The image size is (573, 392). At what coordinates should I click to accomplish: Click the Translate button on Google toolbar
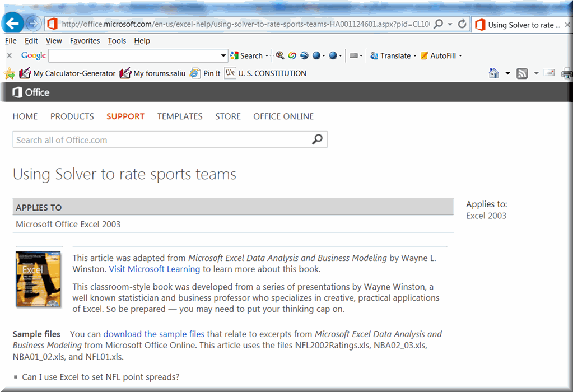[390, 56]
